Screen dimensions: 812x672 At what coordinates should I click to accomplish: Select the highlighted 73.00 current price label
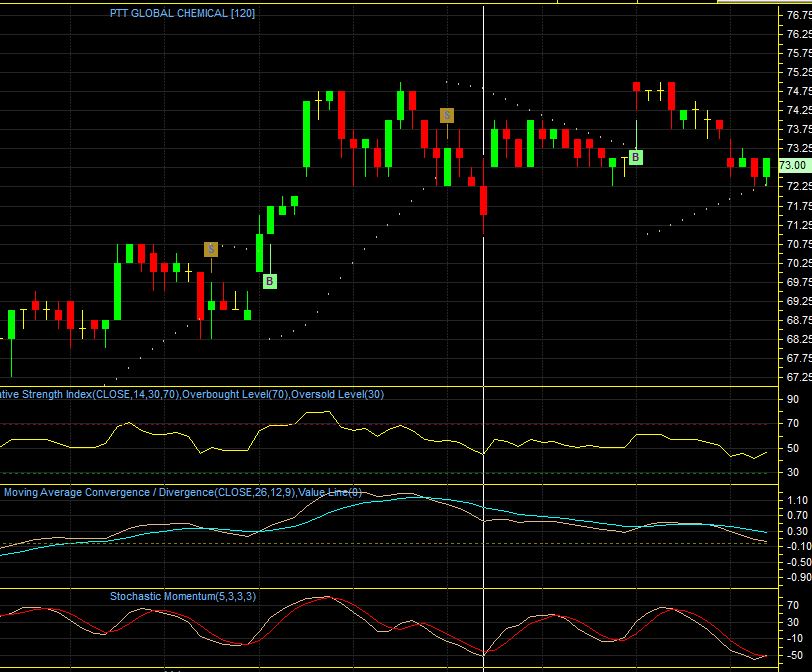tap(794, 166)
